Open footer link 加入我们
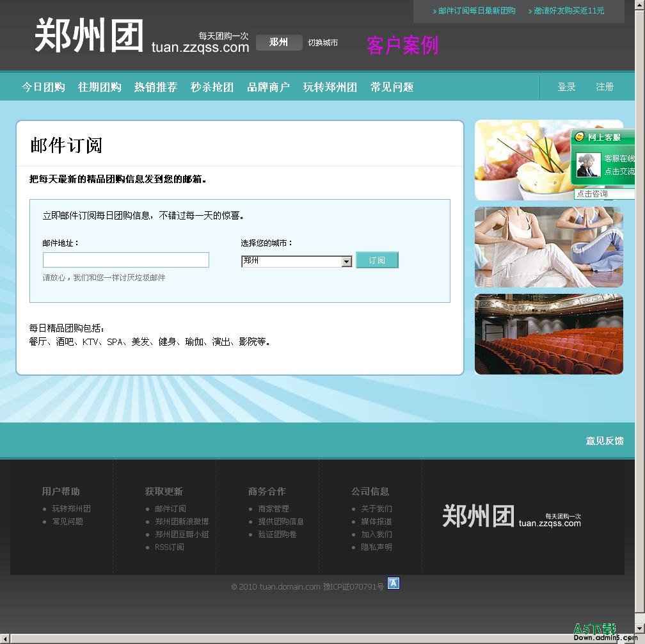This screenshot has height=644, width=645. 376,534
